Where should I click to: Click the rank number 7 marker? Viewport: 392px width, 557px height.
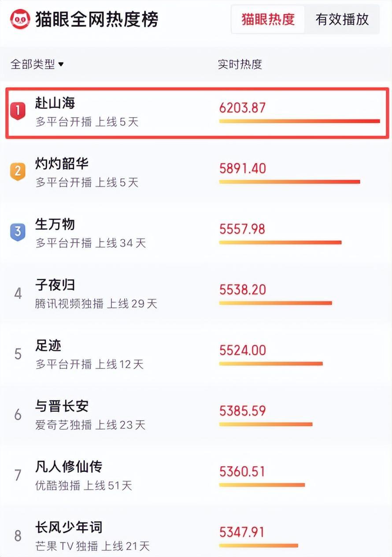coord(18,475)
